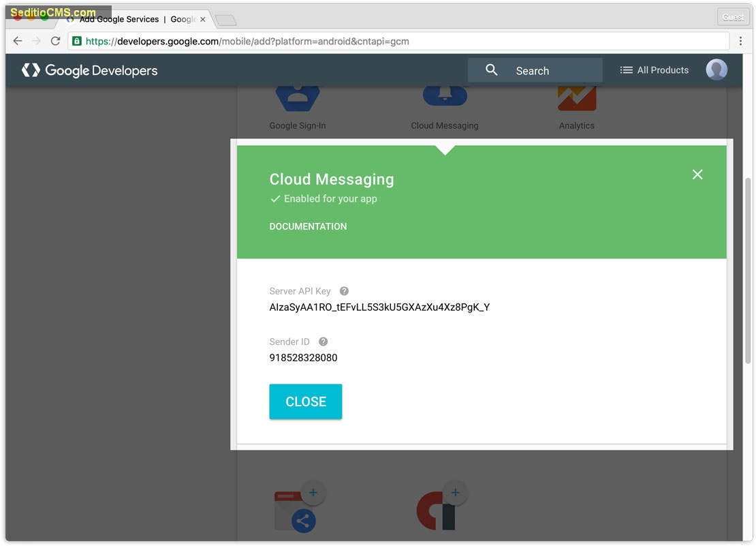Image resolution: width=756 pixels, height=546 pixels.
Task: Click the Guest profile button
Action: click(733, 17)
